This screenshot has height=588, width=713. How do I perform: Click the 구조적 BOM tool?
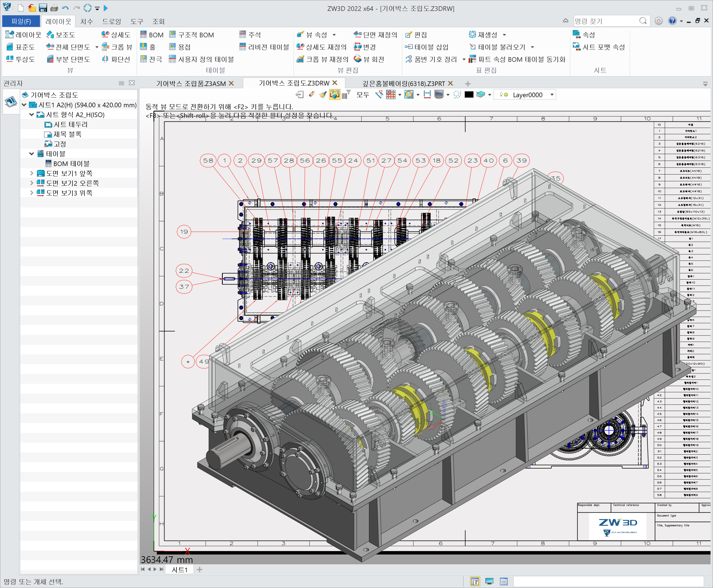click(x=192, y=35)
